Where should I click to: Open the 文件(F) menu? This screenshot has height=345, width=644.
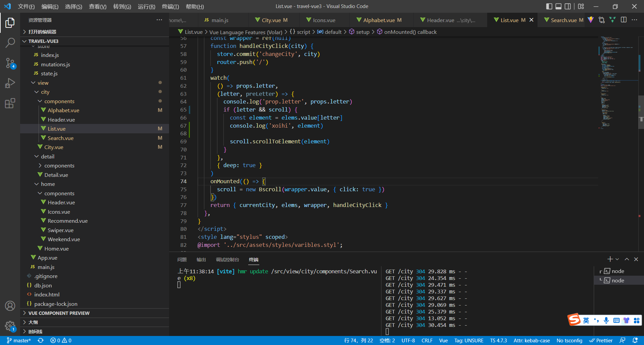click(26, 6)
